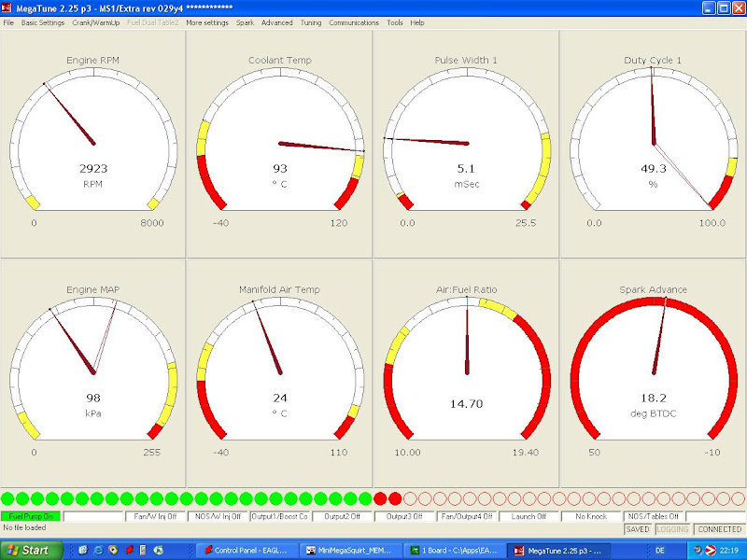Image resolution: width=747 pixels, height=560 pixels.
Task: Click the 93 °C coolant readout
Action: (x=279, y=169)
